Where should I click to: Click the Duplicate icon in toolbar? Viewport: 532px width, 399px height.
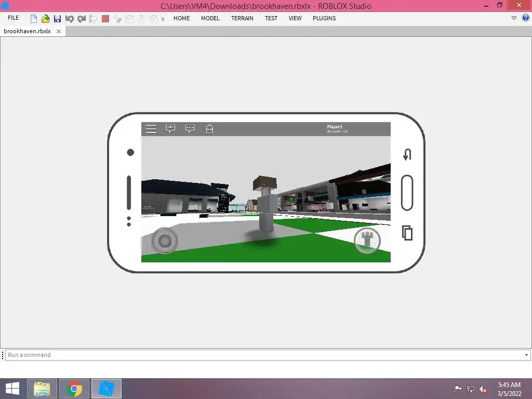pos(153,19)
